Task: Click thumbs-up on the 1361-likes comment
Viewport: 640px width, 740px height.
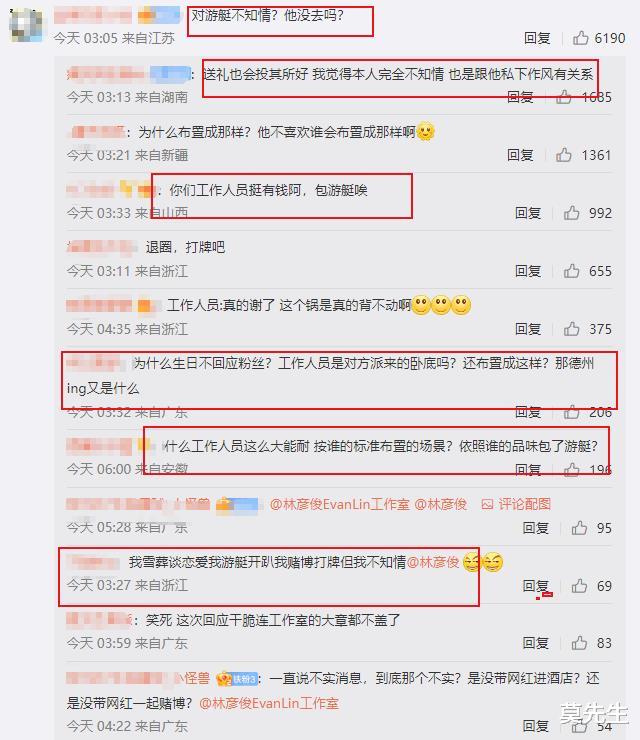Action: click(x=564, y=154)
